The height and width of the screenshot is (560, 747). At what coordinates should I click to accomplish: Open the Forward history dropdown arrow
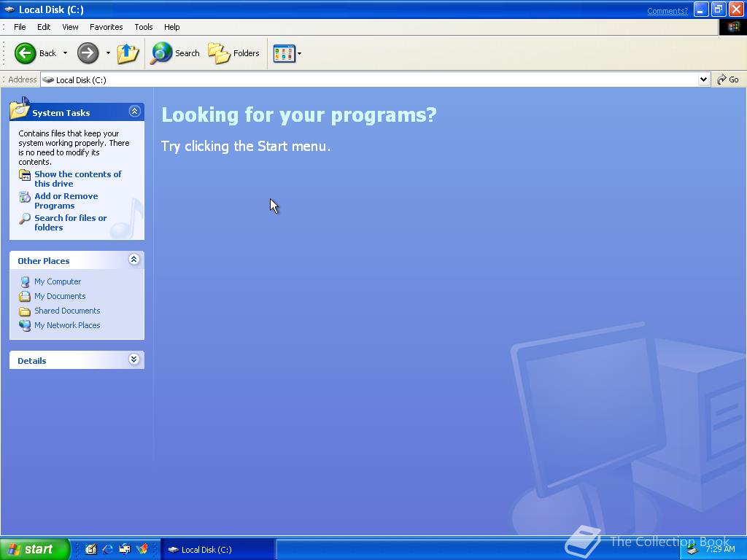[108, 52]
